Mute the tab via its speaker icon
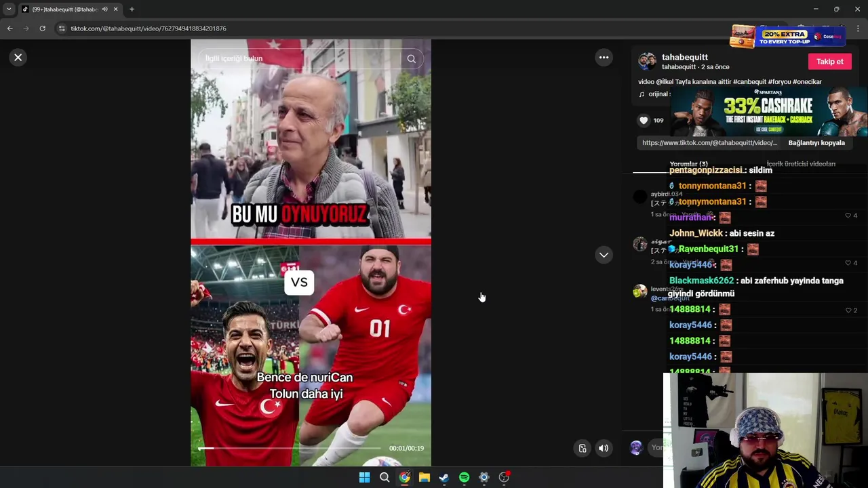 pyautogui.click(x=104, y=9)
